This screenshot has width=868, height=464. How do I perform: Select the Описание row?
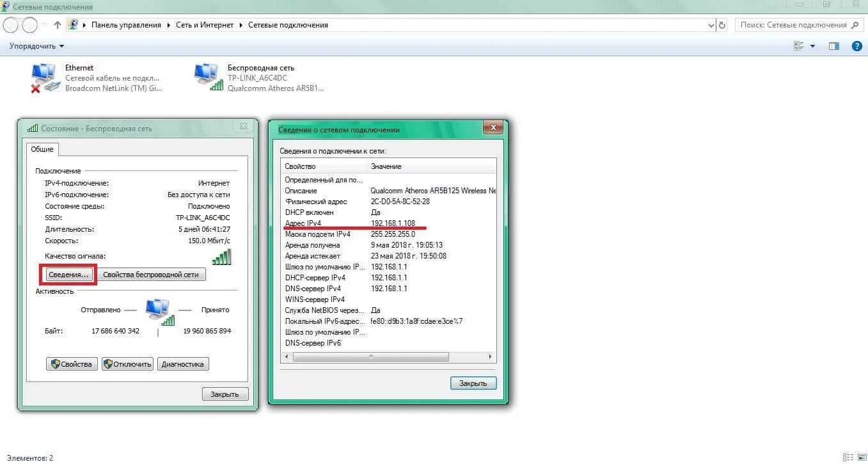coord(389,191)
